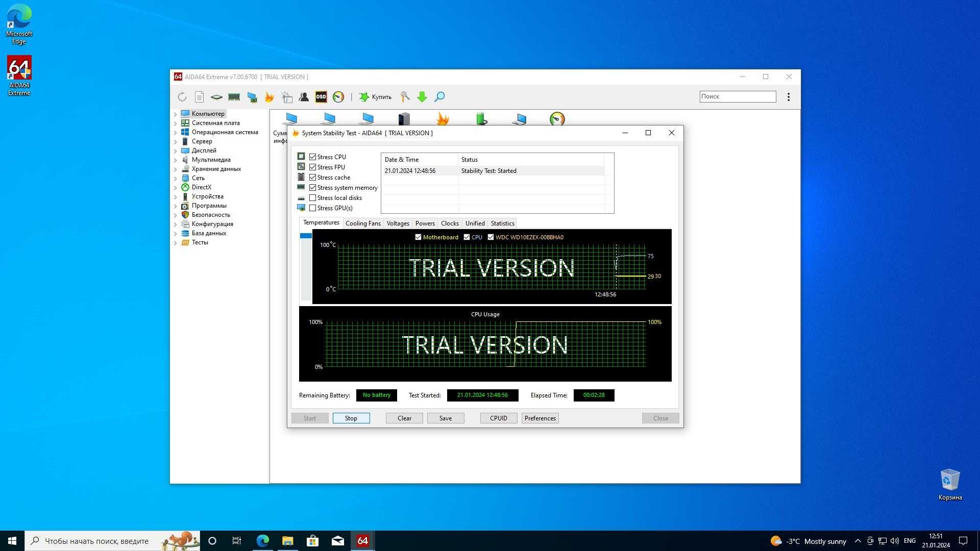The image size is (980, 551).
Task: Click the Clear button
Action: tap(404, 418)
